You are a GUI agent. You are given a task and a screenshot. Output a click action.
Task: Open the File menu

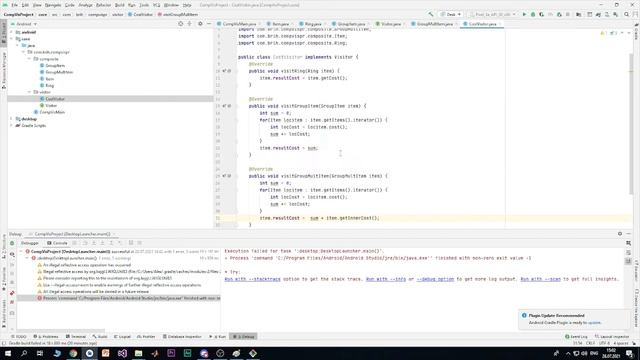coord(15,5)
